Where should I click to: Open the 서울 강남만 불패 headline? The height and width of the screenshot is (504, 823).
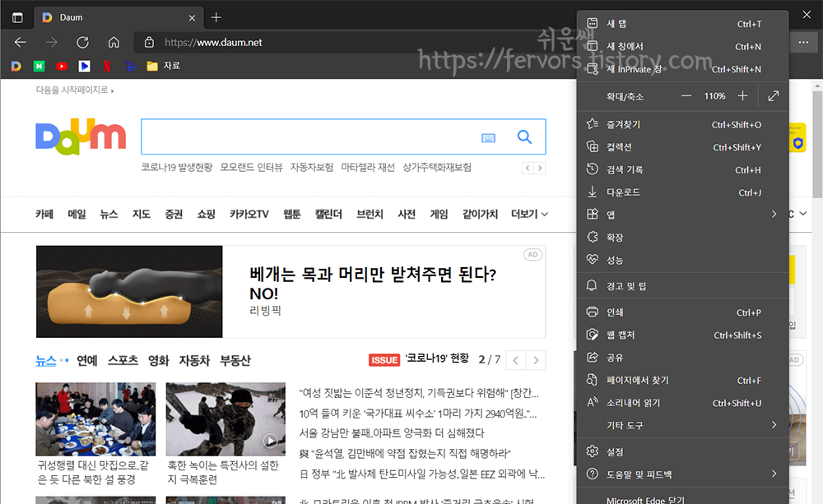[392, 433]
